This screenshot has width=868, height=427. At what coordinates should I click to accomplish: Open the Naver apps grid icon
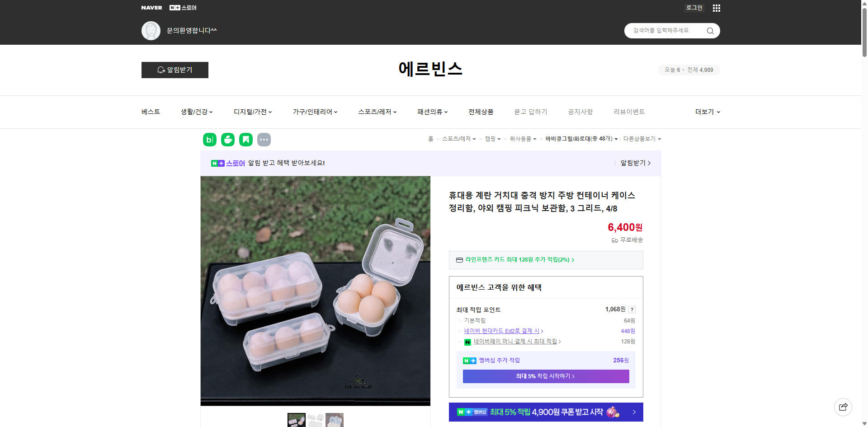pyautogui.click(x=716, y=8)
